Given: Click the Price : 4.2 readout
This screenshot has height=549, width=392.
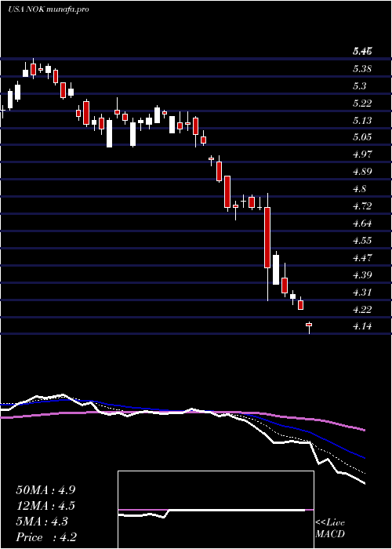Looking at the screenshot, I should (45, 537).
